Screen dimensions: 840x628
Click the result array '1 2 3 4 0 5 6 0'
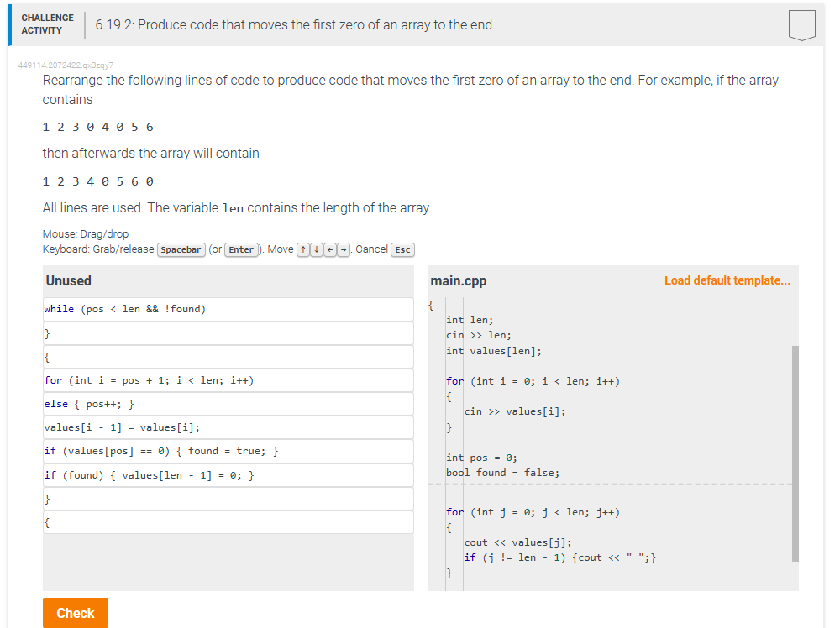(98, 182)
